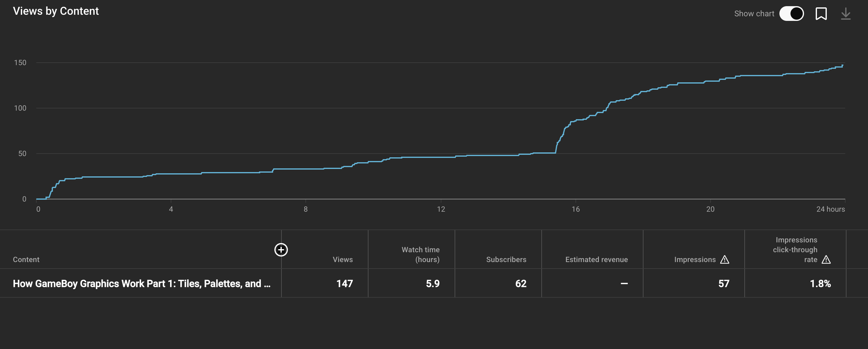Disable the Show chart toggle
The image size is (868, 349).
click(x=792, y=14)
